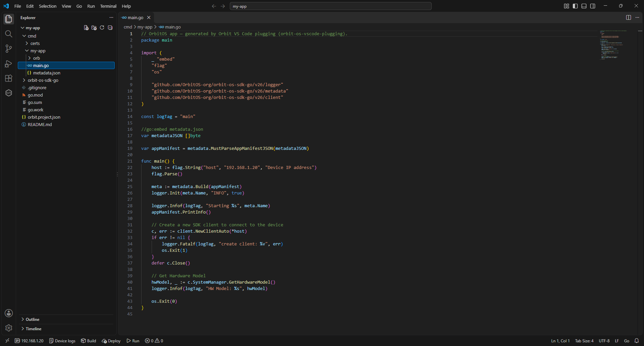Click the Deploy button in status bar
Screen dimensions: 644x346
(x=111, y=341)
